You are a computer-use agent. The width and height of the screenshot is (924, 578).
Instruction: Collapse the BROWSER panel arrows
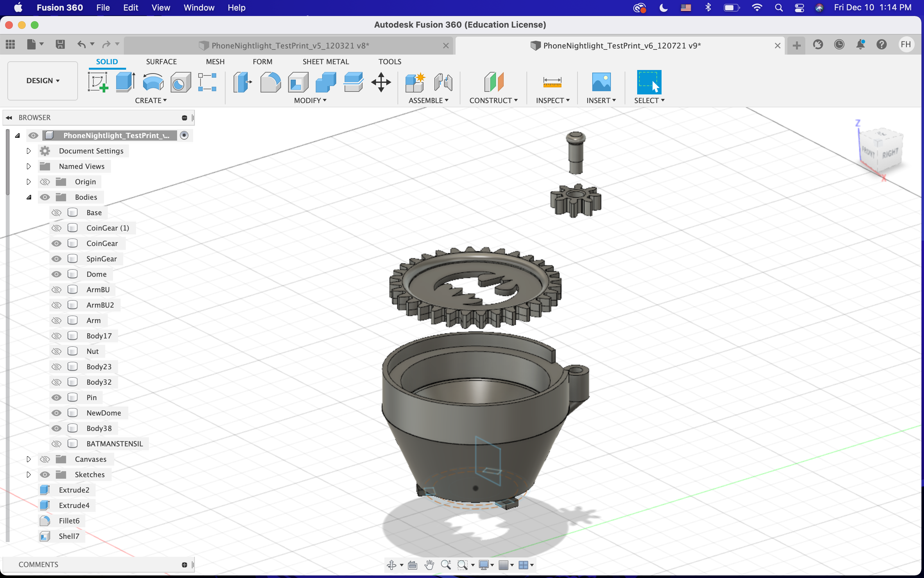9,118
